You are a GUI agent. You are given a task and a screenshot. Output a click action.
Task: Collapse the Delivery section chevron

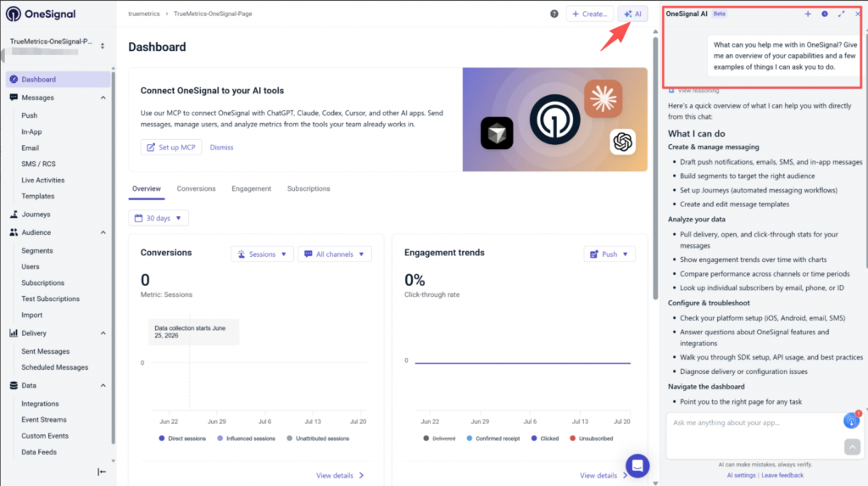(x=103, y=333)
